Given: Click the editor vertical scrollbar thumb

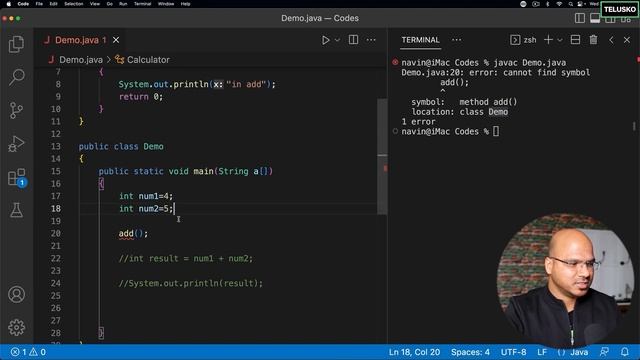Looking at the screenshot, I should coord(382,156).
